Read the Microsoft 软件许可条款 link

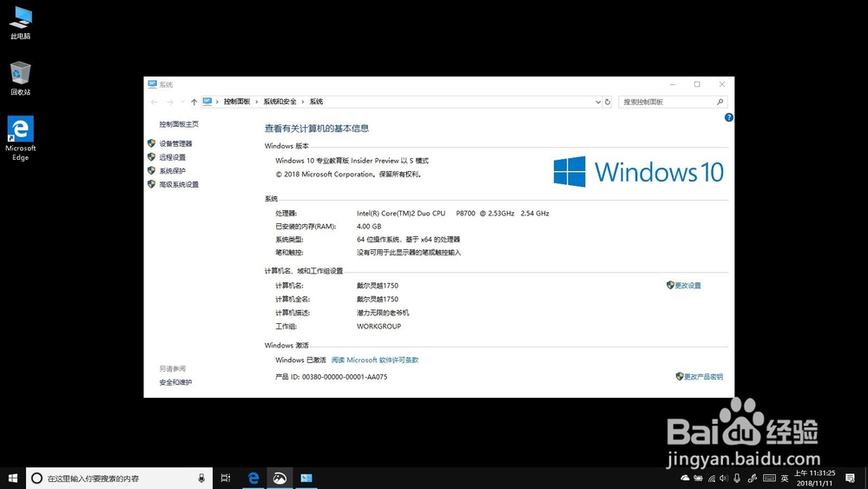click(375, 360)
